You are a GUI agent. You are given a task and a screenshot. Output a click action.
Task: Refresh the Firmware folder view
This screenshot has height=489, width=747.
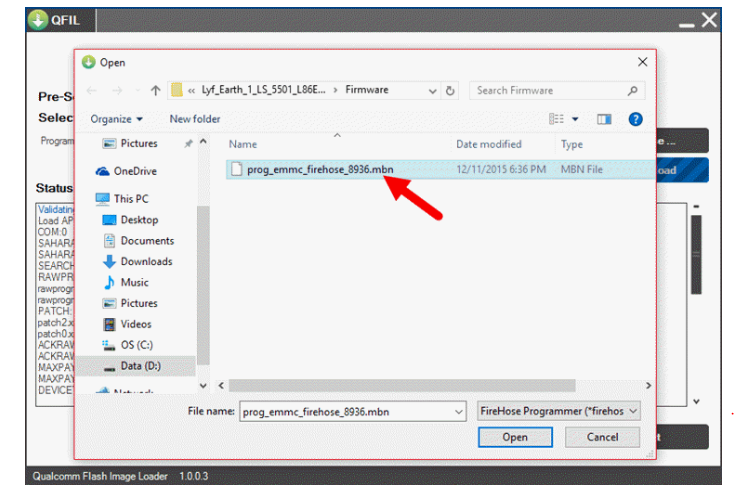450,91
